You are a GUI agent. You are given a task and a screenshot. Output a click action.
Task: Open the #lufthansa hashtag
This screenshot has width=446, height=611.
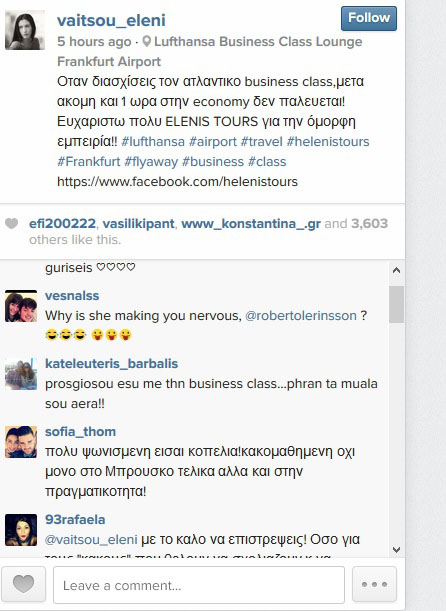(x=153, y=141)
